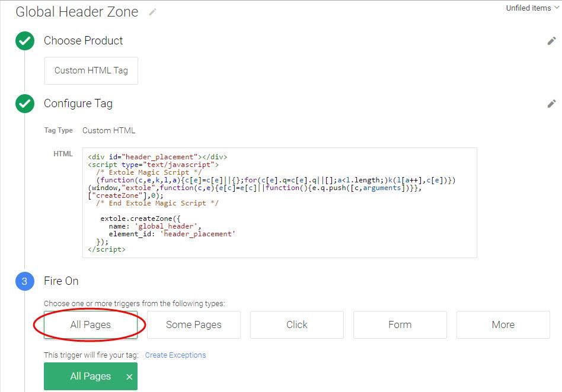Click the Configure Tag edit pencil
The height and width of the screenshot is (392, 562).
click(551, 104)
